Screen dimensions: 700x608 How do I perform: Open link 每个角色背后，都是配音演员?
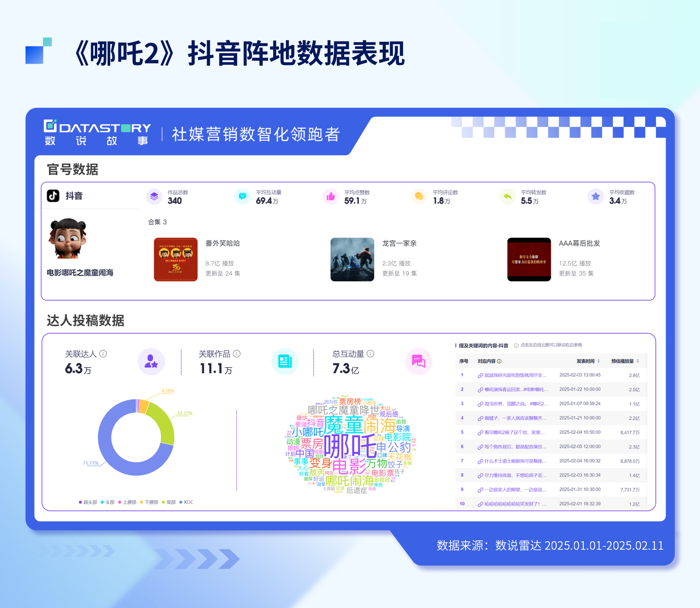click(x=515, y=447)
